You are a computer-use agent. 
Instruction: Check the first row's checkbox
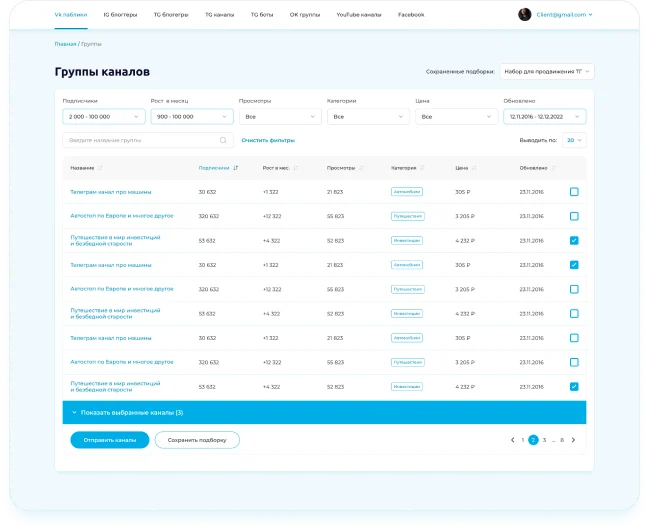[573, 192]
